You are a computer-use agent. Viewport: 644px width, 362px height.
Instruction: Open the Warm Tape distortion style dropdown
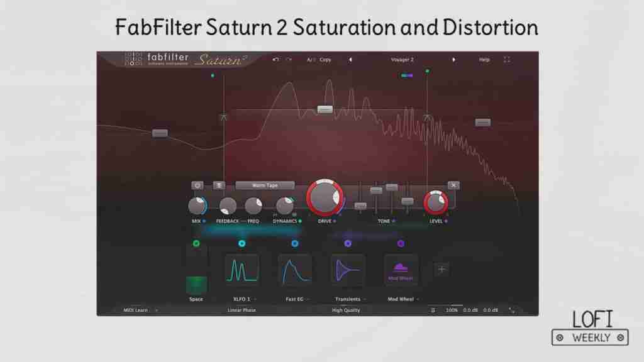tap(265, 185)
